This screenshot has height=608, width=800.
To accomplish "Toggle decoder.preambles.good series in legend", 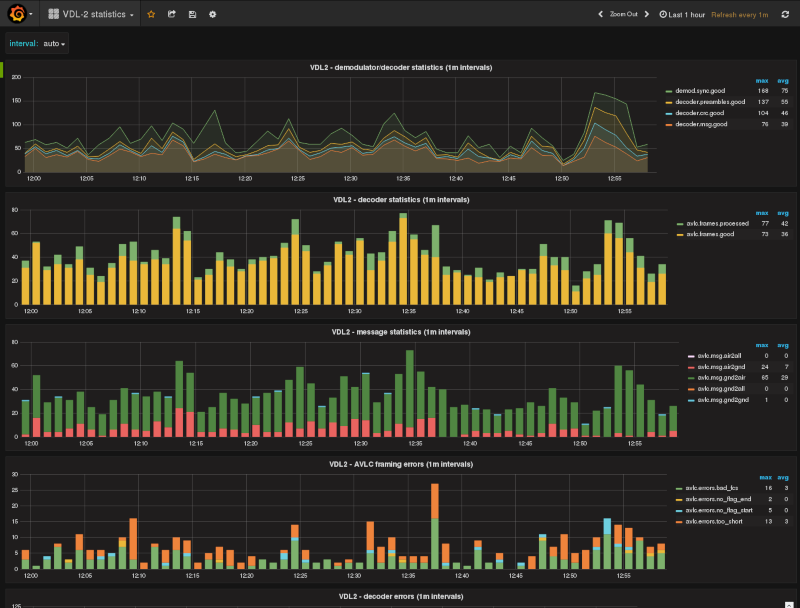I will click(710, 102).
